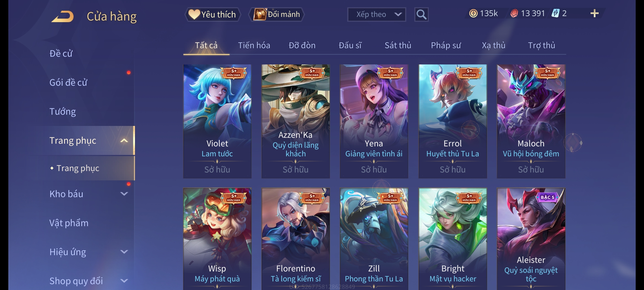644x290 pixels.
Task: Tap the plus icon to add currency
Action: [594, 13]
